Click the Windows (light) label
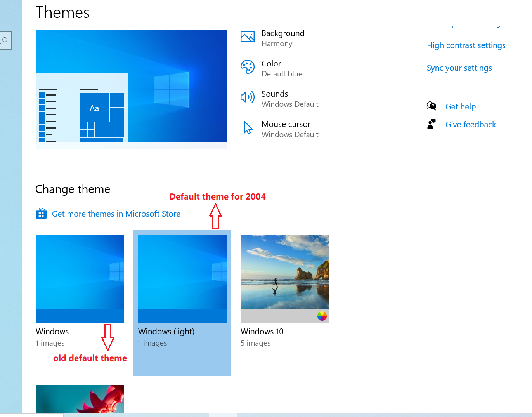Image resolution: width=532 pixels, height=417 pixels. point(166,331)
